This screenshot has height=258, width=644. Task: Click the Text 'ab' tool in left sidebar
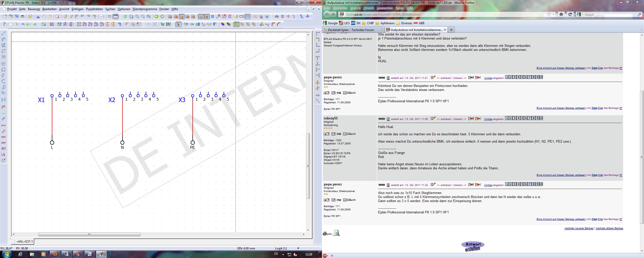click(x=4, y=106)
